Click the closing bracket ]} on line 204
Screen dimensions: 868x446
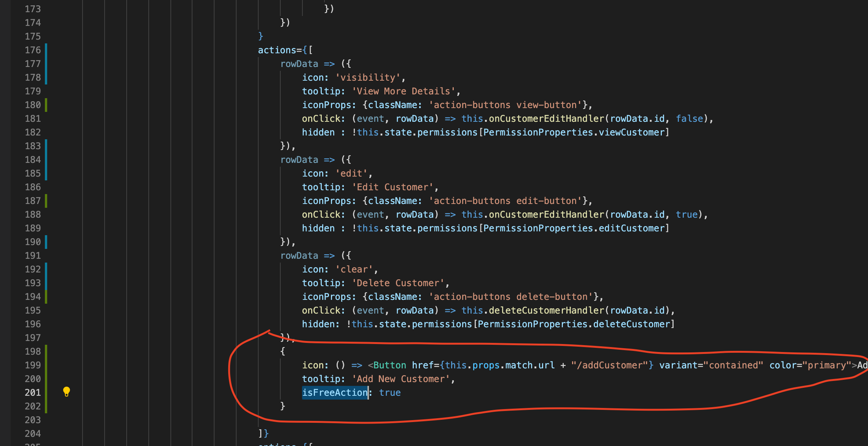[263, 433]
